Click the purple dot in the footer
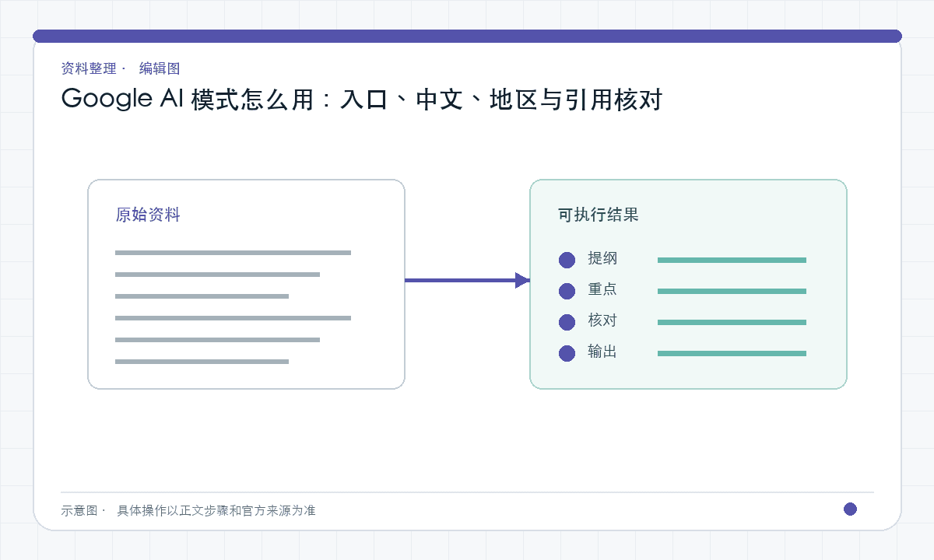Screen dimensions: 934x560 pyautogui.click(x=850, y=509)
